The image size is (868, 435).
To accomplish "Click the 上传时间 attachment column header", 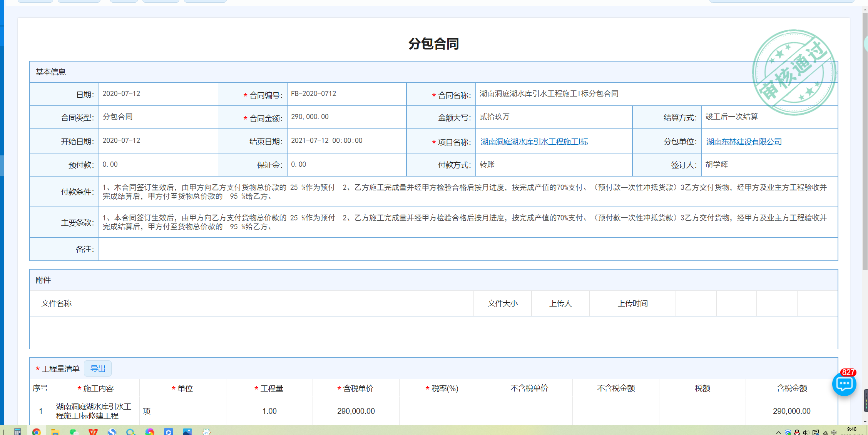I will pyautogui.click(x=632, y=303).
